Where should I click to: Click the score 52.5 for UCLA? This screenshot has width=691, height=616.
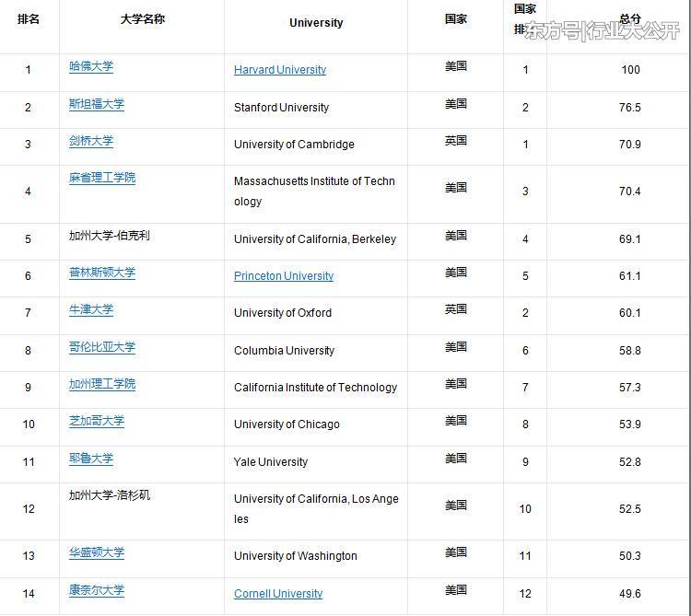(630, 509)
